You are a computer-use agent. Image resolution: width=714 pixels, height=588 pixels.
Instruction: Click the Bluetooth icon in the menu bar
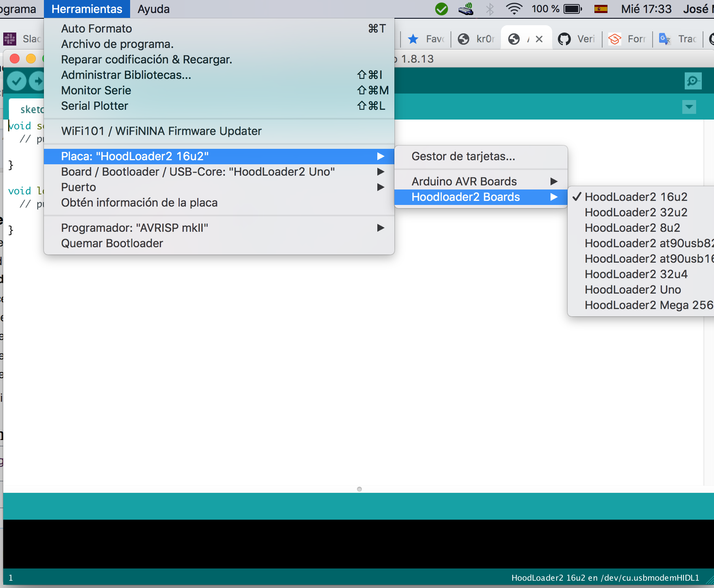coord(490,9)
